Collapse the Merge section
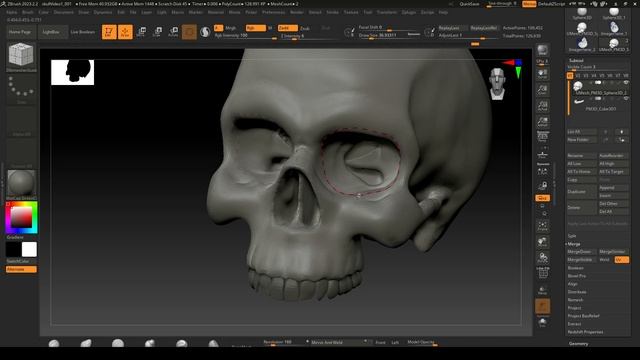 (x=573, y=244)
